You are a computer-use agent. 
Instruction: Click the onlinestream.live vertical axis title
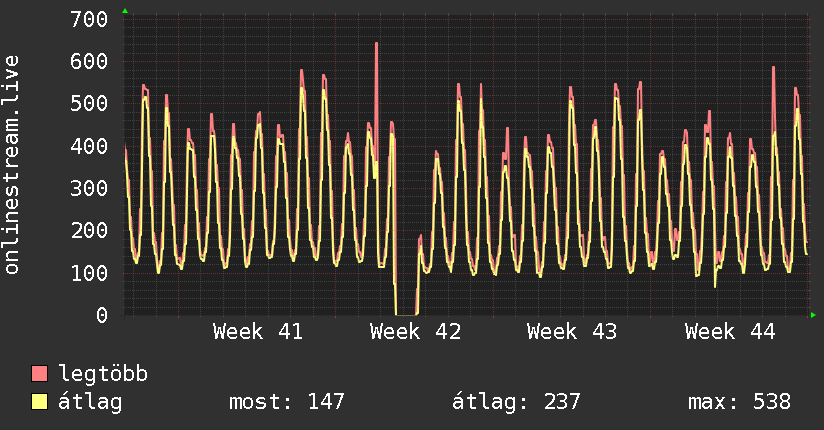pos(12,165)
